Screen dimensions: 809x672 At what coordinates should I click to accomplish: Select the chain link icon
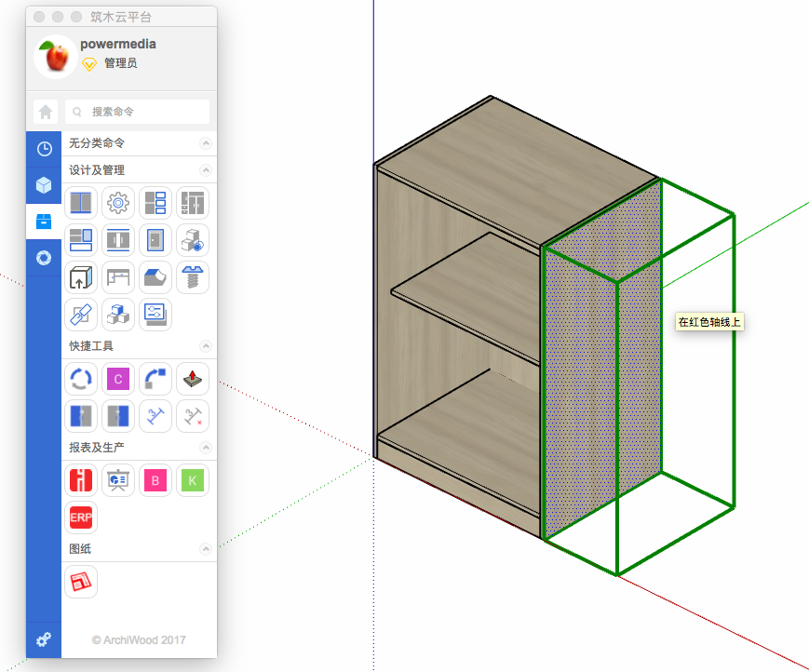tap(81, 315)
